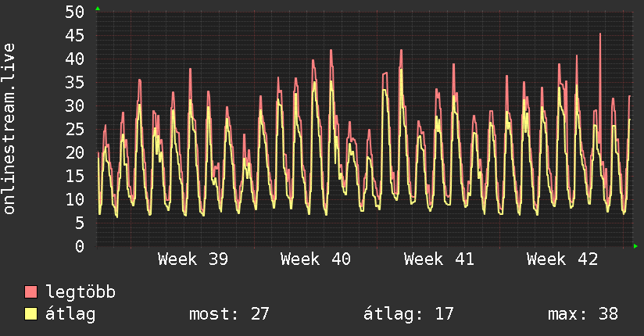Click the 'most: 27' value
Screen dimensions: 644x336
[229, 314]
